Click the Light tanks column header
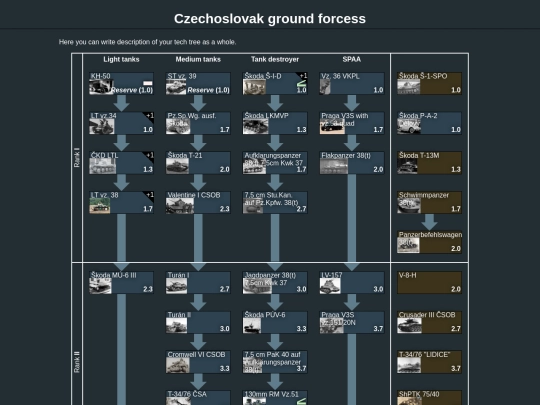Viewport: 540px width, 405px height. pos(121,59)
